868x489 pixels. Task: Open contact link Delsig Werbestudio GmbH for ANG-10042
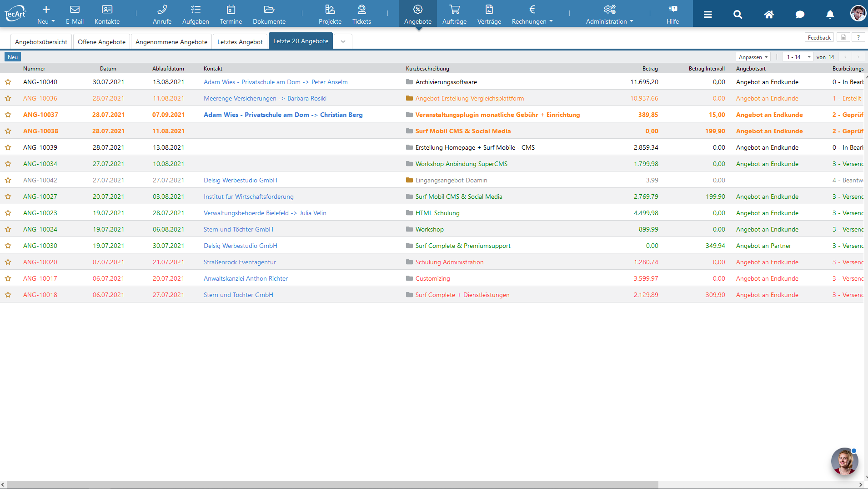pos(240,180)
